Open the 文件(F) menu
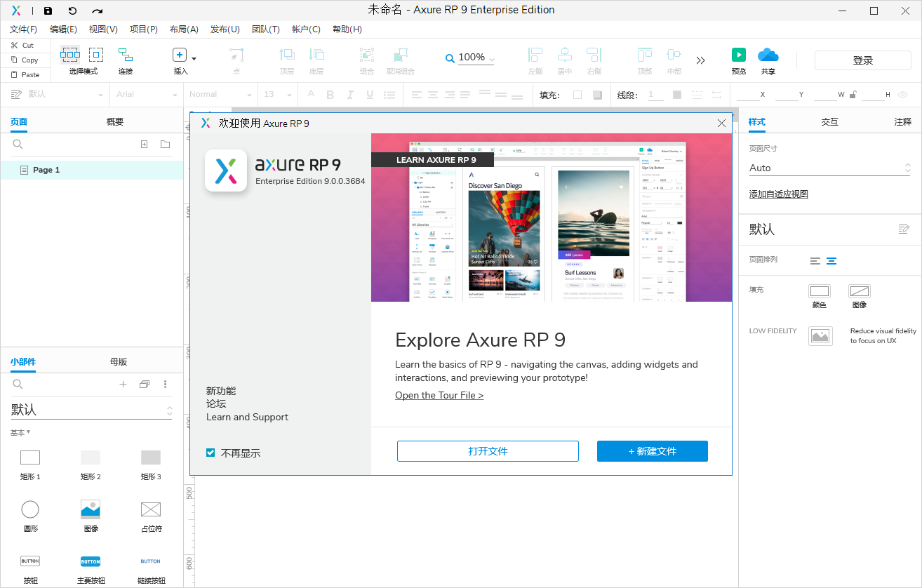 [x=24, y=29]
